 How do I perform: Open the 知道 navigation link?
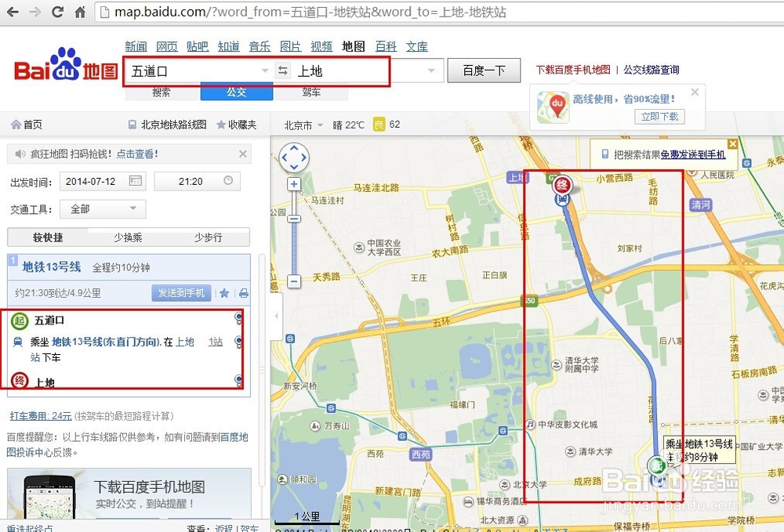point(228,46)
